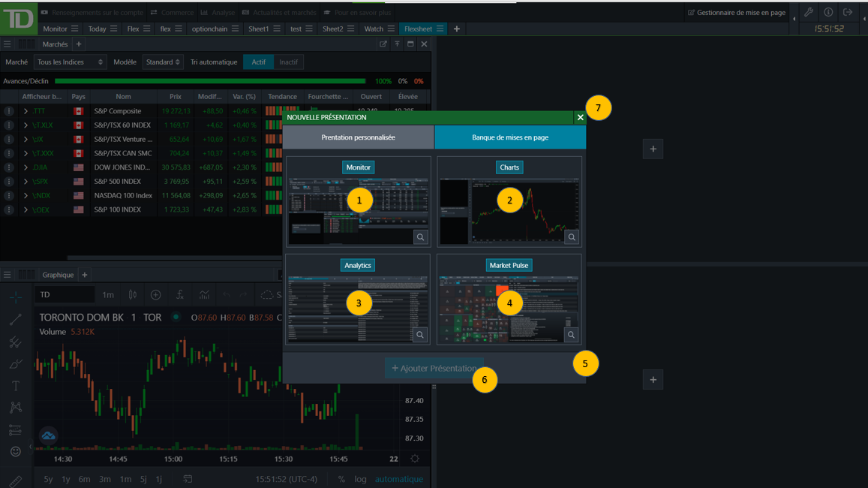The image size is (868, 488).
Task: Enable the automatique scale option
Action: click(398, 479)
